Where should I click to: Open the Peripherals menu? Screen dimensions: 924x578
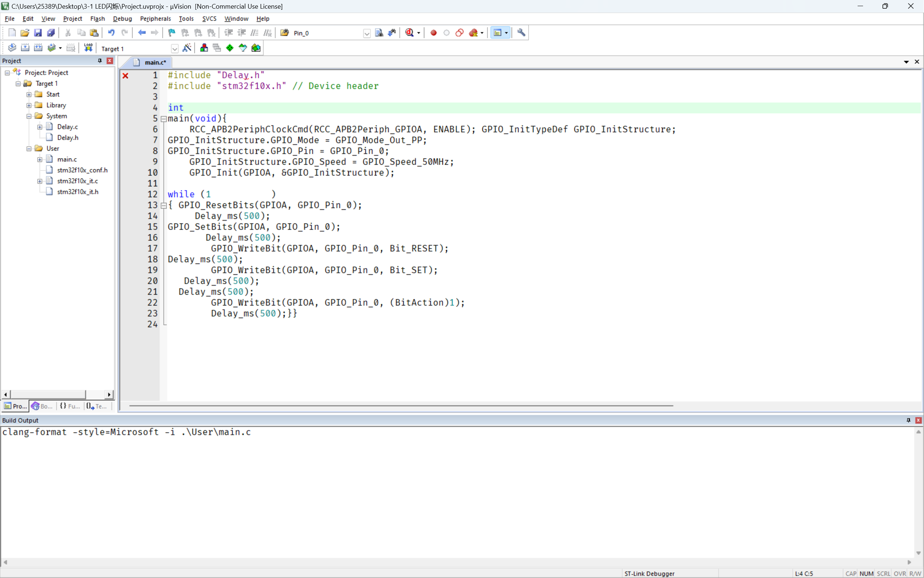(155, 18)
